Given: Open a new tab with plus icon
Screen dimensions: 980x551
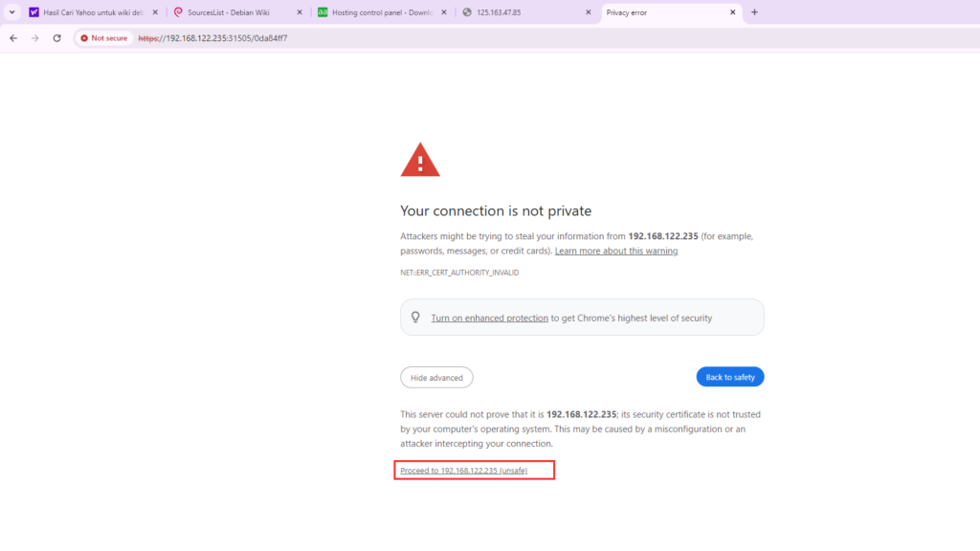Looking at the screenshot, I should [x=754, y=12].
